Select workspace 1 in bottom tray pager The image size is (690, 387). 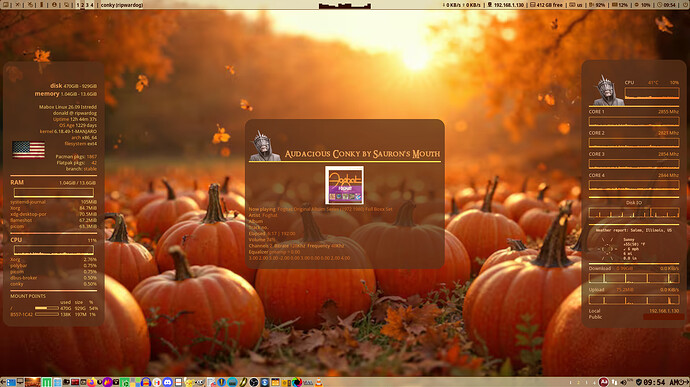tap(570, 383)
